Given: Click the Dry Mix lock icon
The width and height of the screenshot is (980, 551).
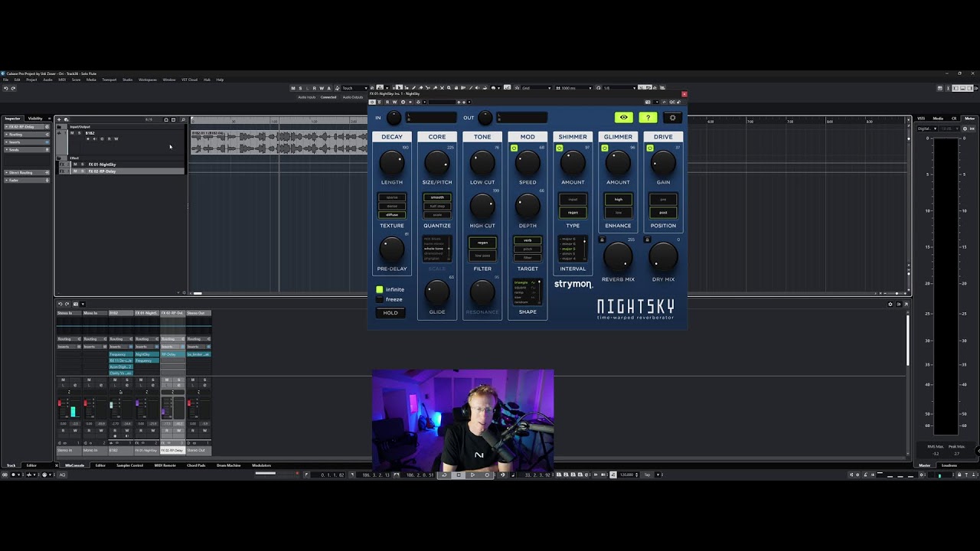Looking at the screenshot, I should 648,240.
